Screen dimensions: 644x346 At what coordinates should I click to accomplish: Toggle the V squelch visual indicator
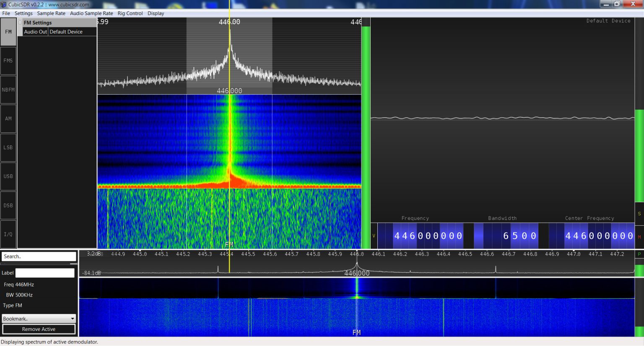374,236
